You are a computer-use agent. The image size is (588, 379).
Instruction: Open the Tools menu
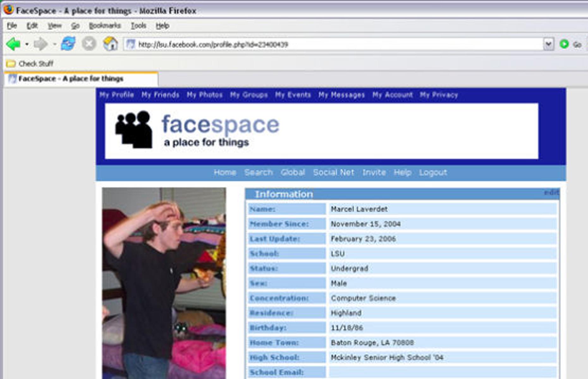138,26
